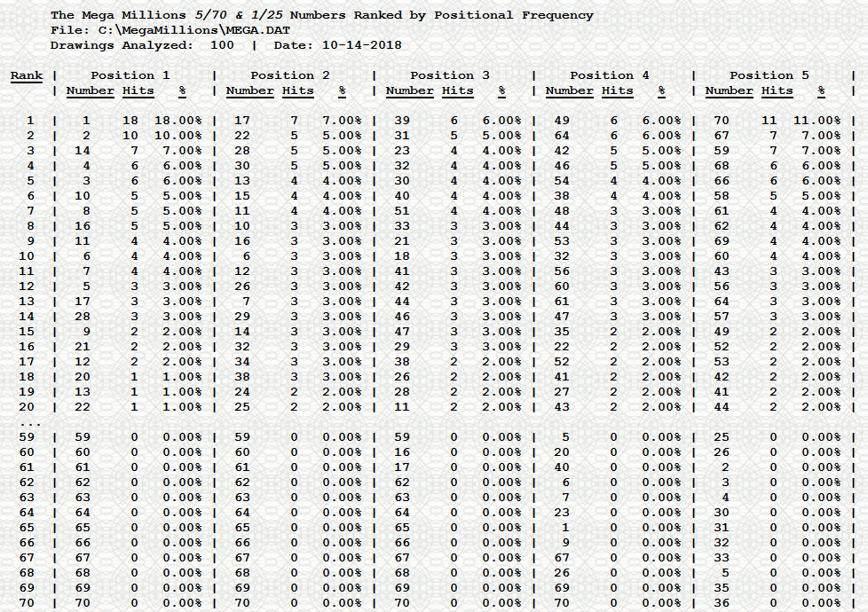Click Position 1 hits value 10 in rank 2
This screenshot has width=868, height=612.
tap(130, 136)
